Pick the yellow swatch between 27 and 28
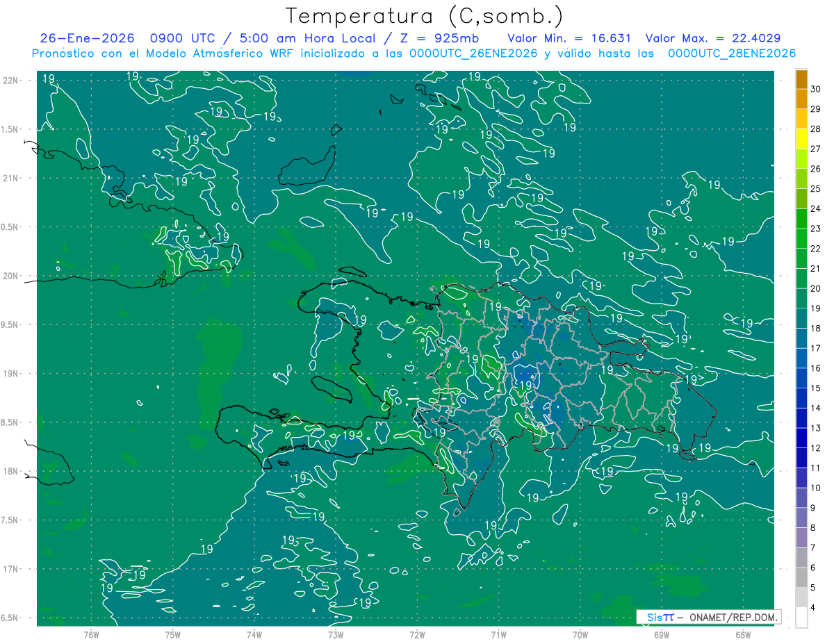 point(801,139)
